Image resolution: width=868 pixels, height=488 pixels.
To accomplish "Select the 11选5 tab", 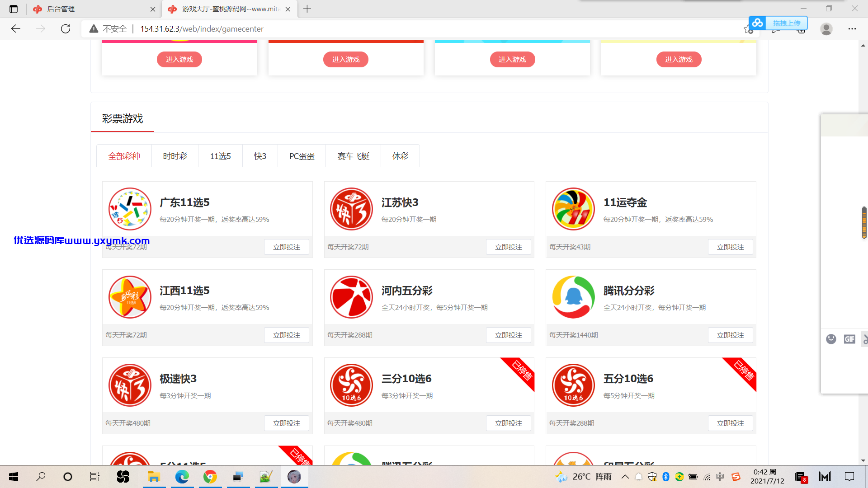I will tap(221, 156).
